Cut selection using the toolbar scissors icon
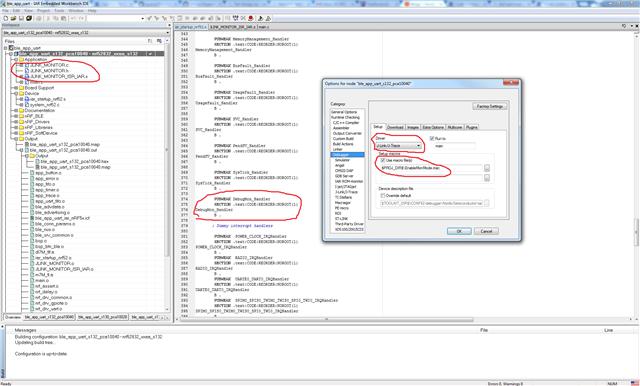This screenshot has height=386, width=640. (48, 18)
